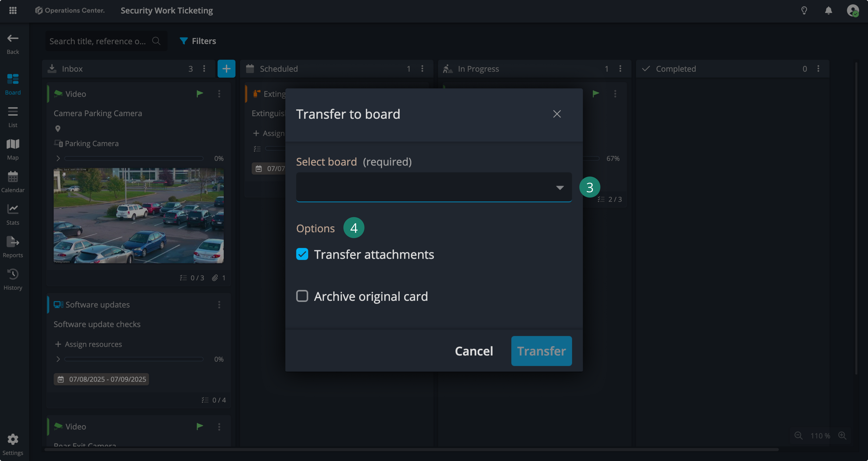Cancel the transfer dialog
The width and height of the screenshot is (868, 461).
pyautogui.click(x=474, y=351)
